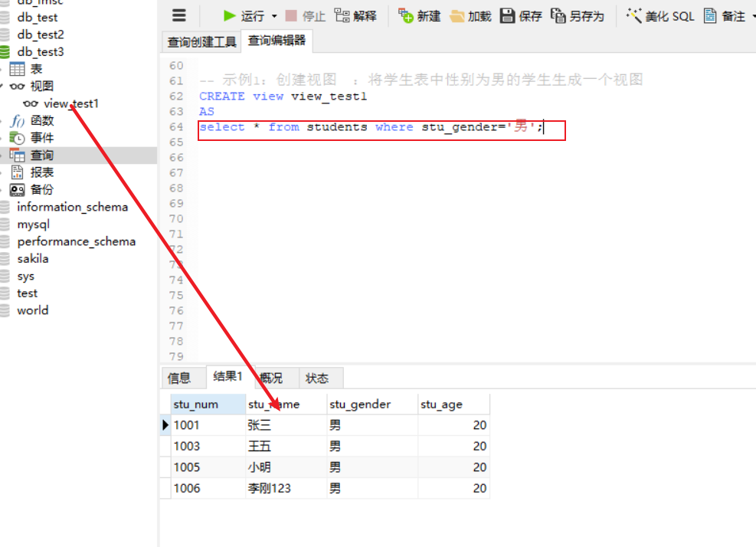
Task: Place cursor in select statement on line 64
Action: pyautogui.click(x=371, y=127)
